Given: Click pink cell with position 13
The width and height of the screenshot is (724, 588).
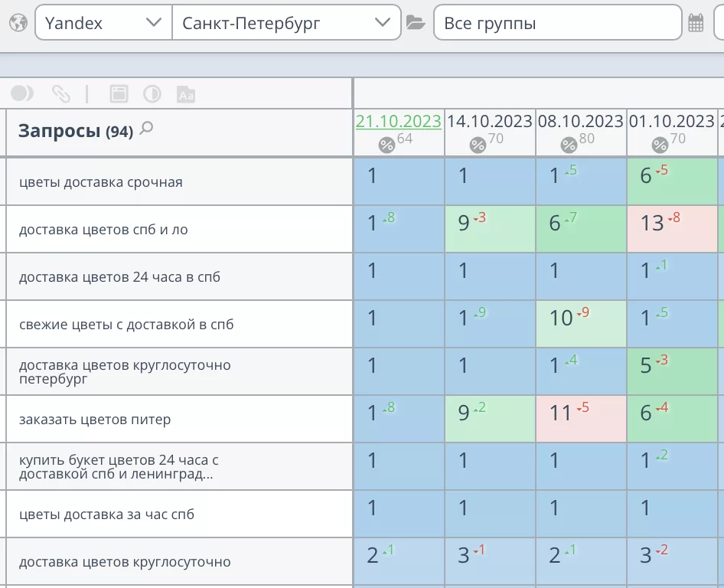Looking at the screenshot, I should click(x=672, y=229).
